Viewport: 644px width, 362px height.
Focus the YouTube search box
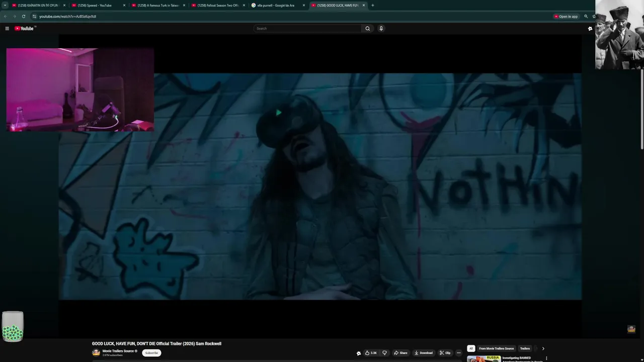(x=307, y=29)
